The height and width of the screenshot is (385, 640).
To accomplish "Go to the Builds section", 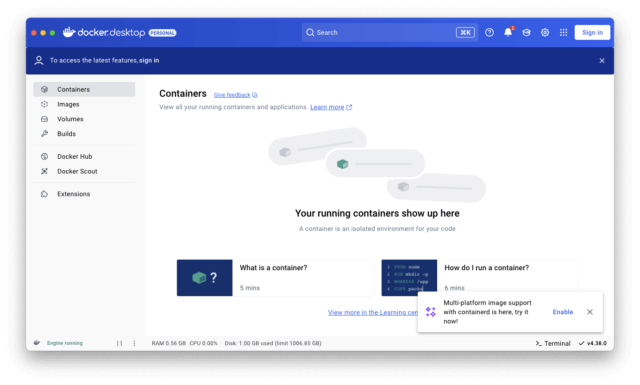I will click(84, 134).
